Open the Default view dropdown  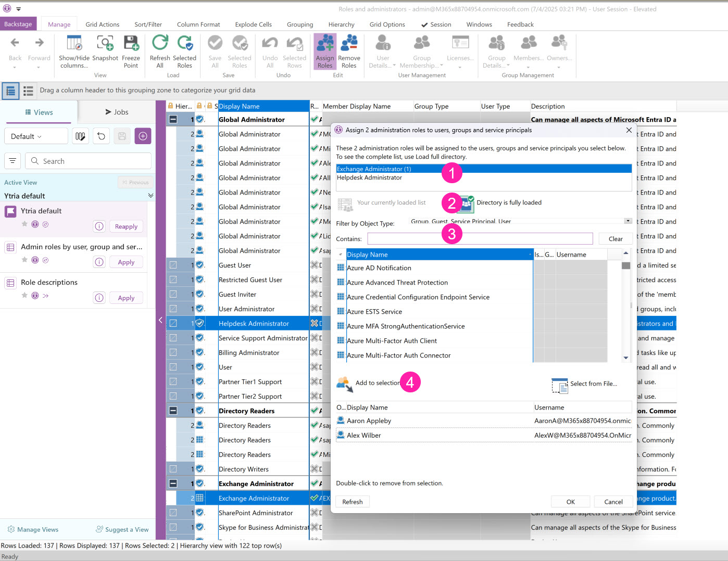(36, 136)
